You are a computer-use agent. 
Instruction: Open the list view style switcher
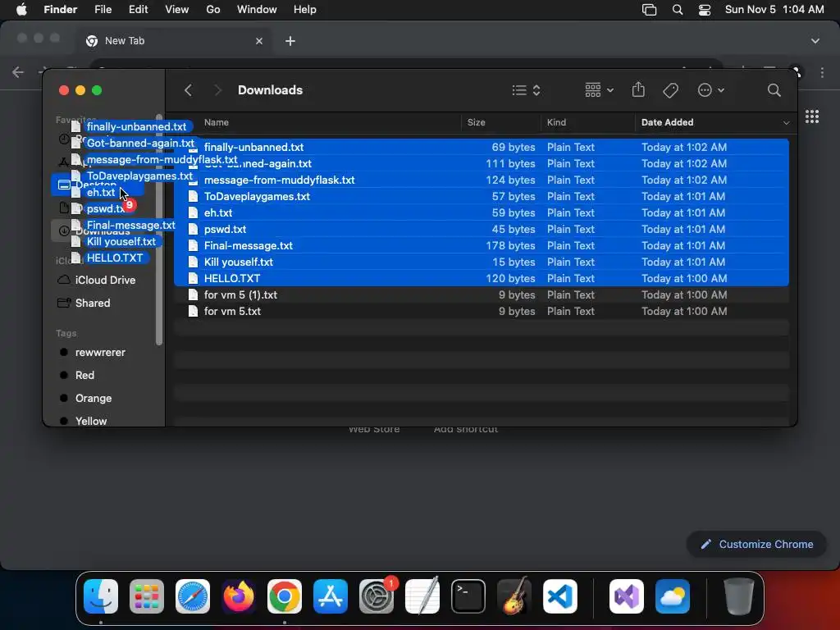[x=526, y=90]
